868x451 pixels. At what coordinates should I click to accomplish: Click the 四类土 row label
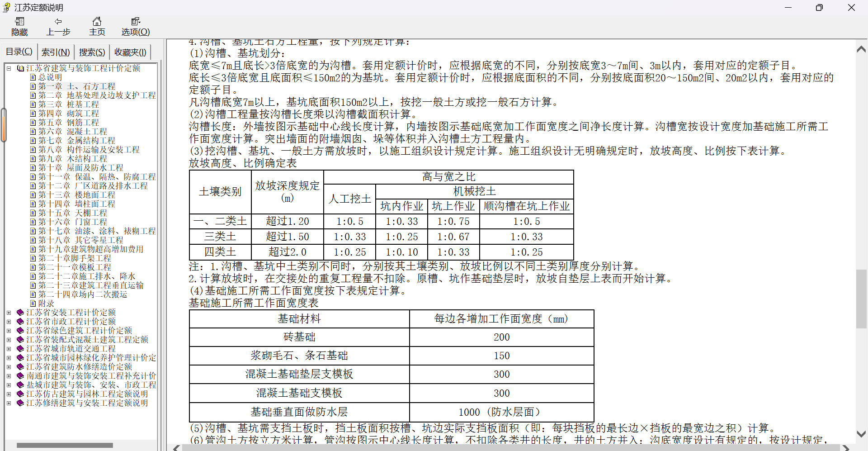pyautogui.click(x=220, y=252)
